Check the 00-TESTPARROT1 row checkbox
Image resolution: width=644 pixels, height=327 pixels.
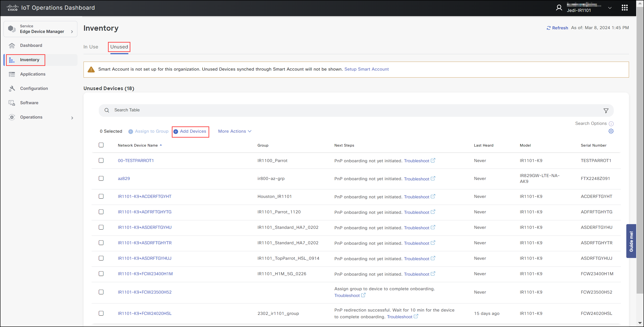coord(101,161)
